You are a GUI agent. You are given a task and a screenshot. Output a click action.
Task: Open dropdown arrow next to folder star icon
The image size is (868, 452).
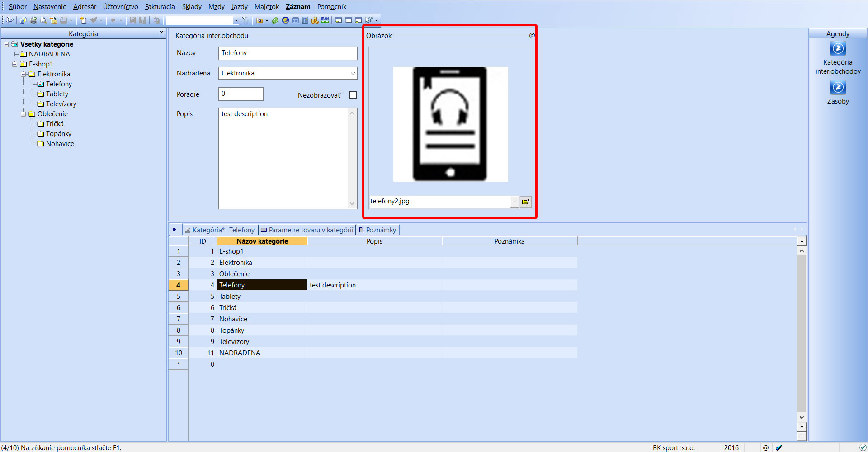coord(267,20)
